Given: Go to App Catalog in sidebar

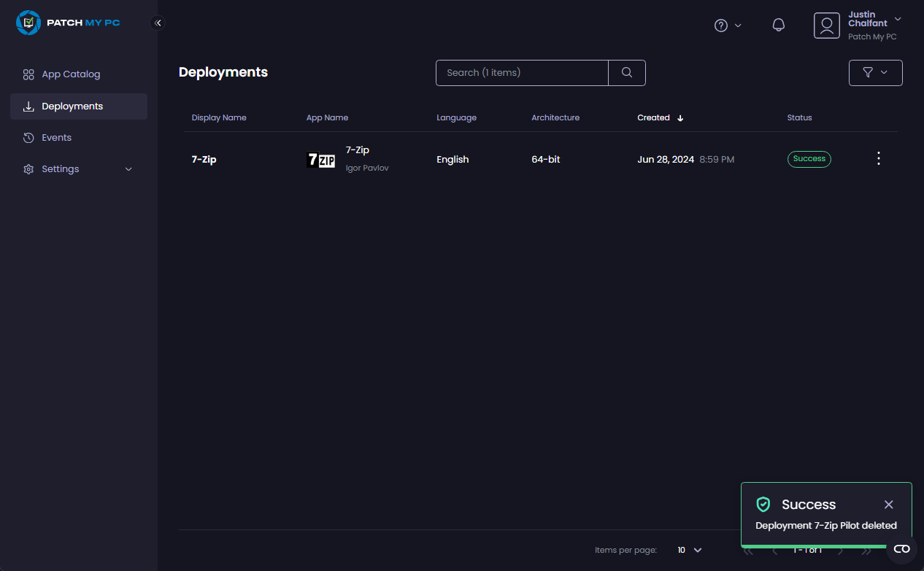Looking at the screenshot, I should click(x=71, y=74).
